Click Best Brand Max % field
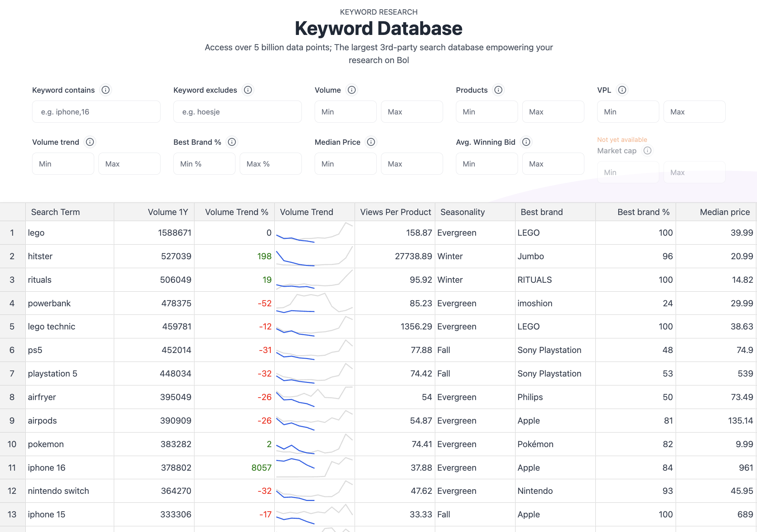The width and height of the screenshot is (757, 532). click(271, 164)
